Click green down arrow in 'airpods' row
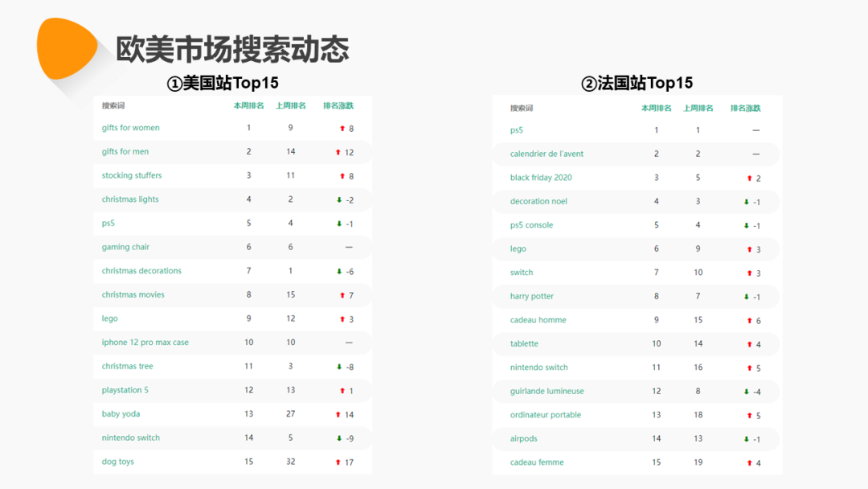This screenshot has width=868, height=489. (746, 439)
